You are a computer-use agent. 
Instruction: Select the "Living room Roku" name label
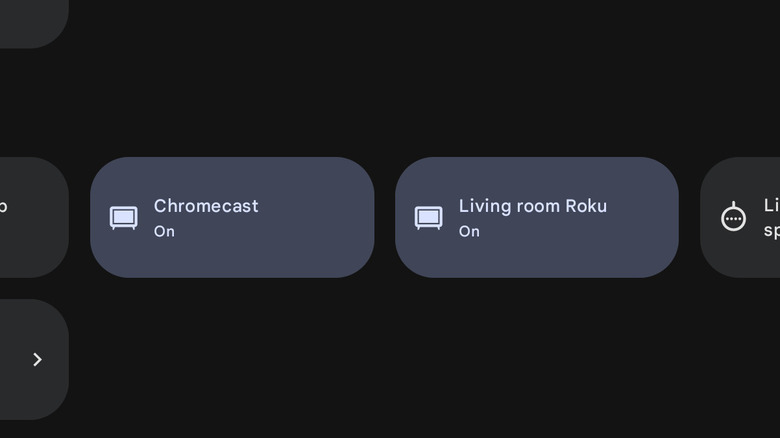tap(532, 206)
